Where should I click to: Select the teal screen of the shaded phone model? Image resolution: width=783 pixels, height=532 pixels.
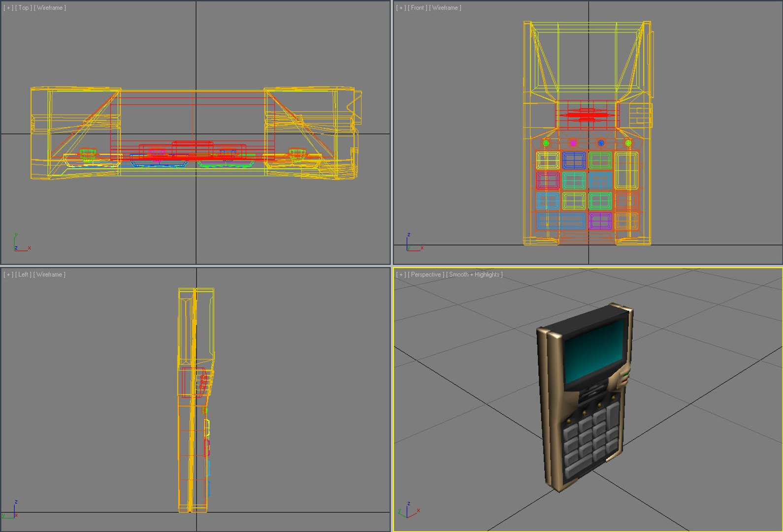coord(594,351)
